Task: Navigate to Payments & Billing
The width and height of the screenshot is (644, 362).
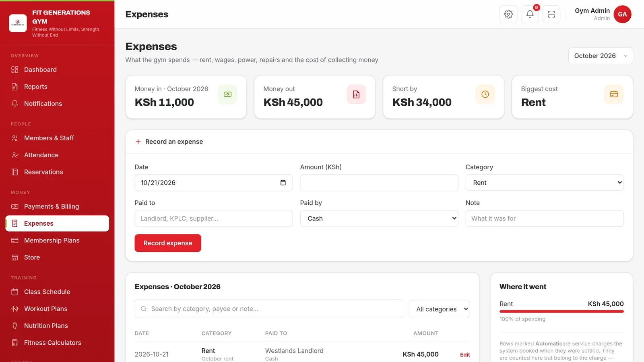Action: click(x=57, y=206)
